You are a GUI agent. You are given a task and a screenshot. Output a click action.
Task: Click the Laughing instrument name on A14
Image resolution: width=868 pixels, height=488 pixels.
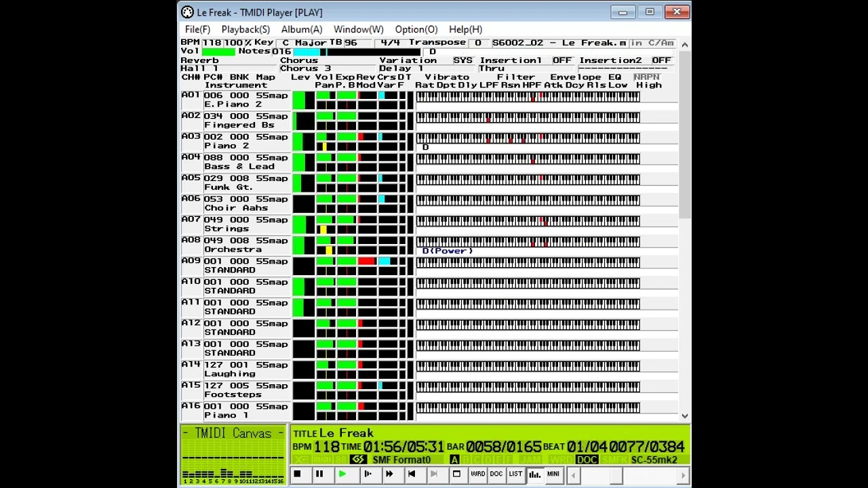[230, 373]
